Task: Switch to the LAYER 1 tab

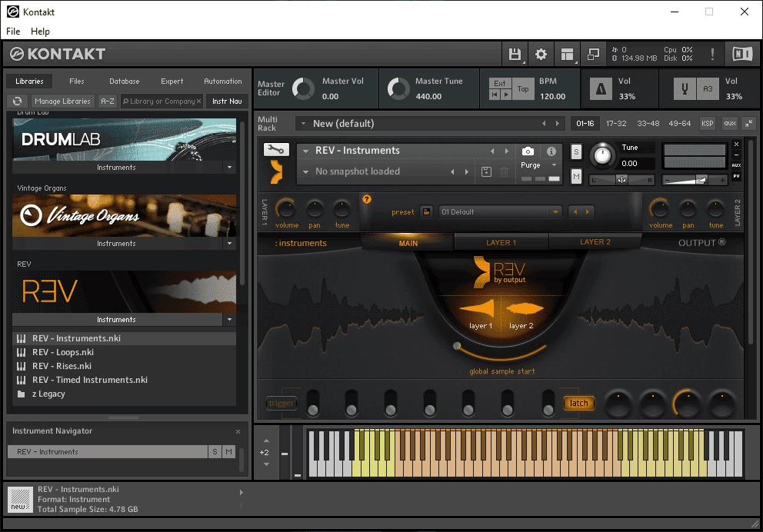Action: [x=501, y=242]
